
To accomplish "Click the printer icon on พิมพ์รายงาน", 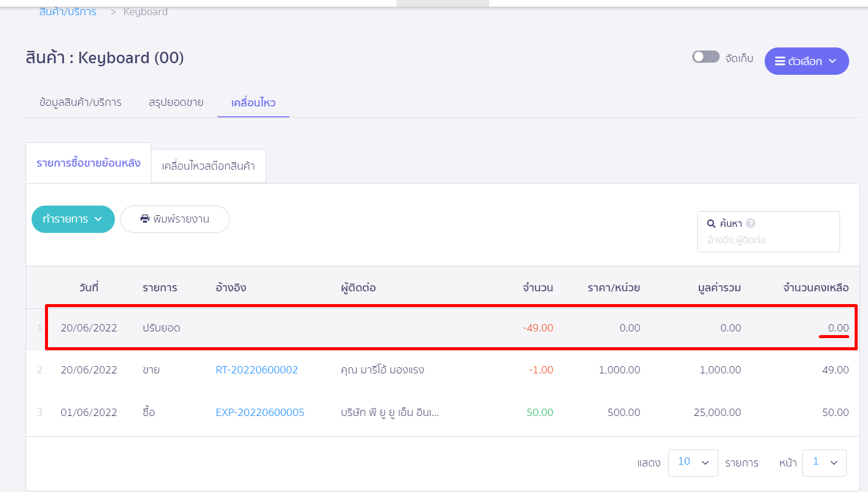I will (145, 219).
